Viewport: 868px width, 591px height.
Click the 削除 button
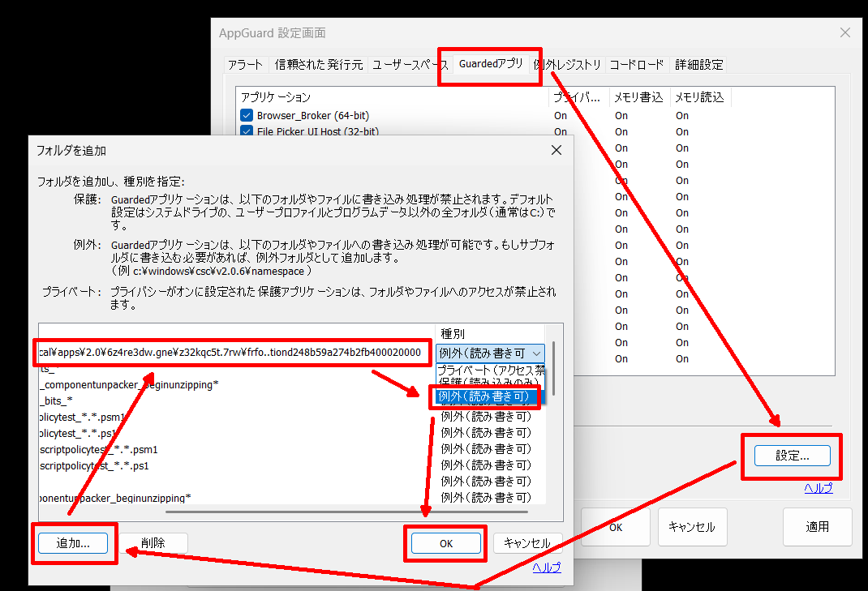click(153, 543)
